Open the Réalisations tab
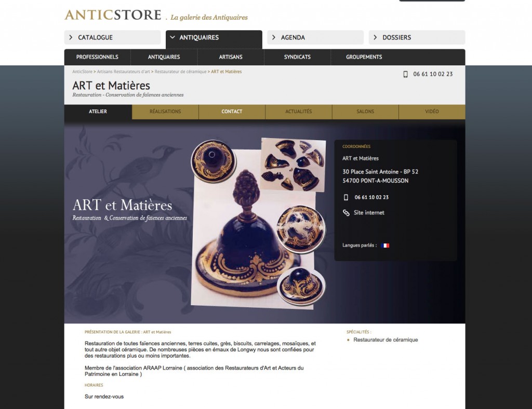Viewport: 532px width, 409px height. [x=165, y=112]
